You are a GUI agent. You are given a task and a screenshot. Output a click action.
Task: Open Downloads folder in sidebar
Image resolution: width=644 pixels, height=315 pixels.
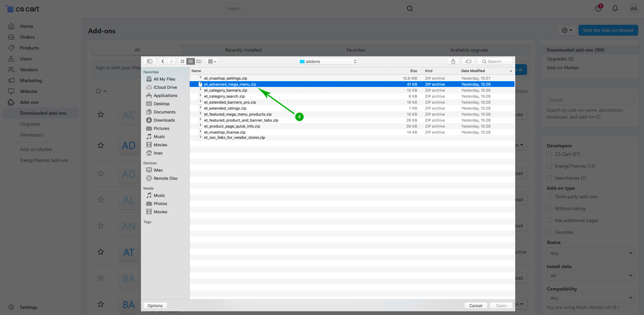[164, 120]
